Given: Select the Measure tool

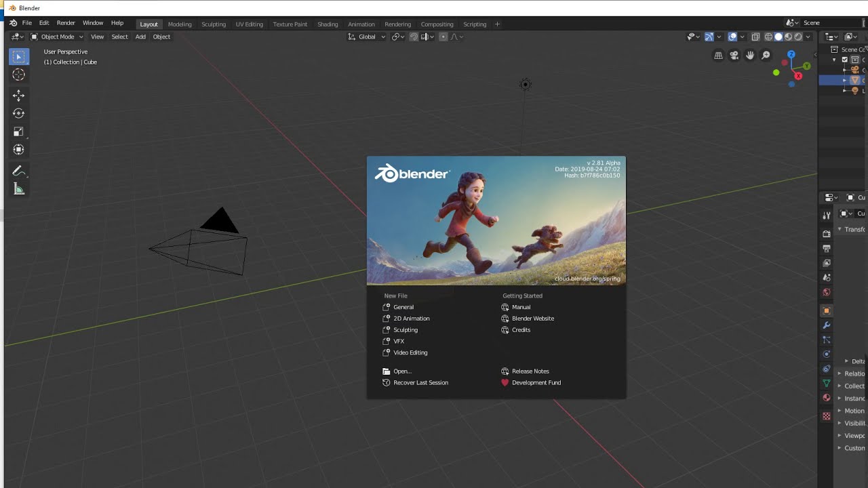Looking at the screenshot, I should [19, 190].
